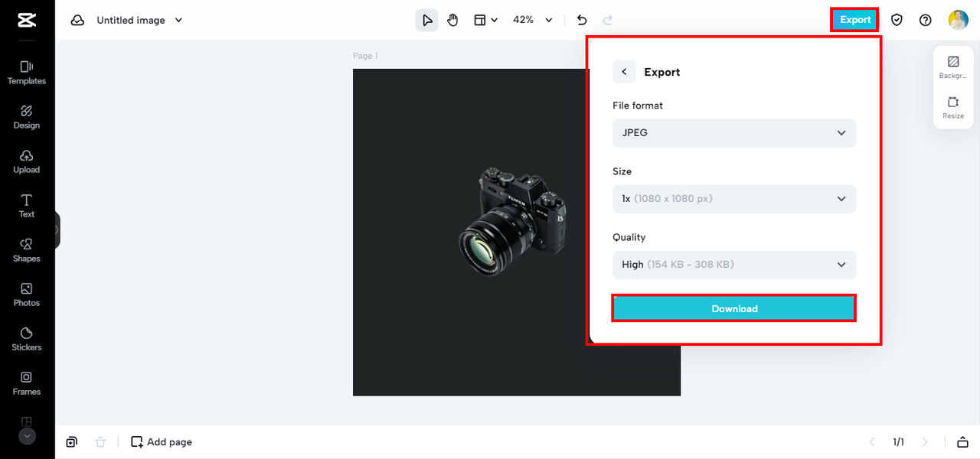
Task: Open the File format JPEG dropdown
Action: point(734,133)
